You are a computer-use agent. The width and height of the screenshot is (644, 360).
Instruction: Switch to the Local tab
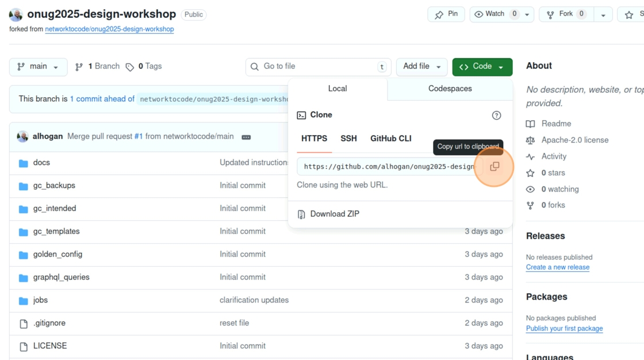pyautogui.click(x=338, y=89)
